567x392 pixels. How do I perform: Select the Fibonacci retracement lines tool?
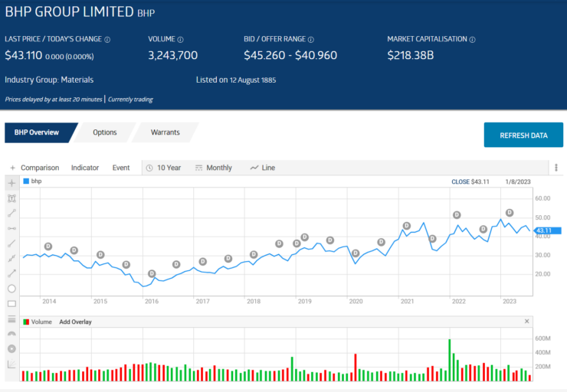click(12, 319)
